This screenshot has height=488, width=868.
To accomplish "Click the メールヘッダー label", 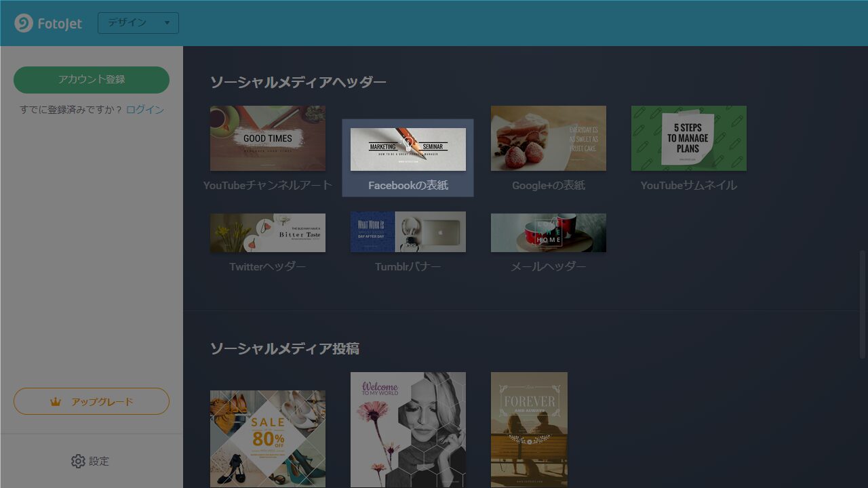I will coord(549,266).
